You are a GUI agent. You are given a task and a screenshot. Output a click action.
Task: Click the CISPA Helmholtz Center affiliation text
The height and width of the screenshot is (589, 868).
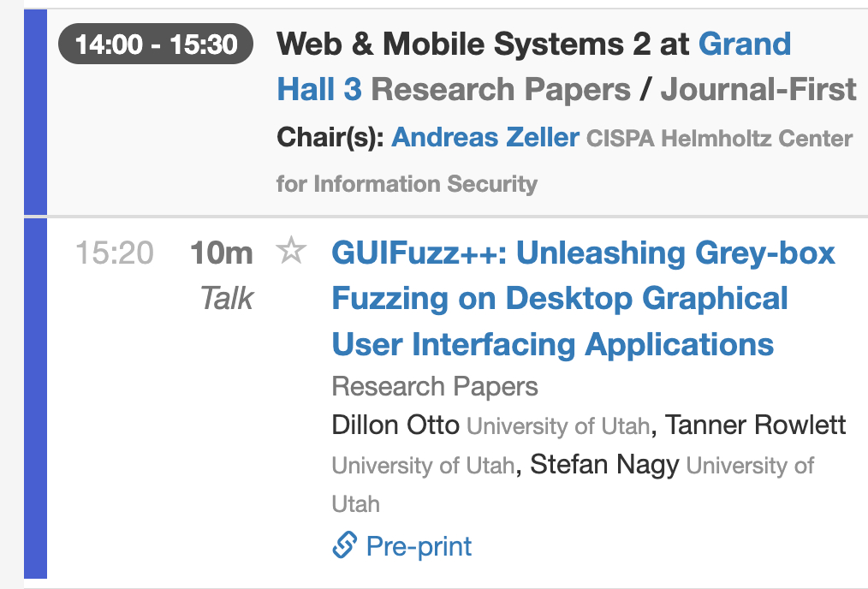coord(719,139)
